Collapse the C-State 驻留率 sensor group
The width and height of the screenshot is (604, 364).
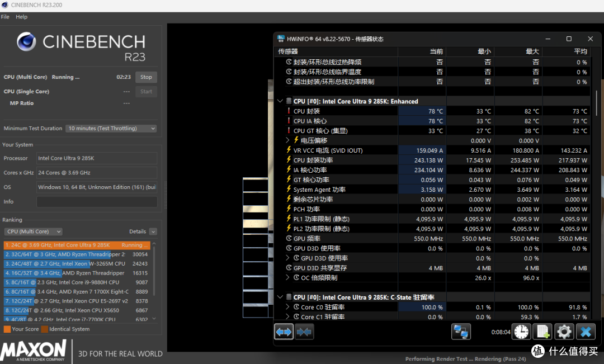click(x=280, y=297)
